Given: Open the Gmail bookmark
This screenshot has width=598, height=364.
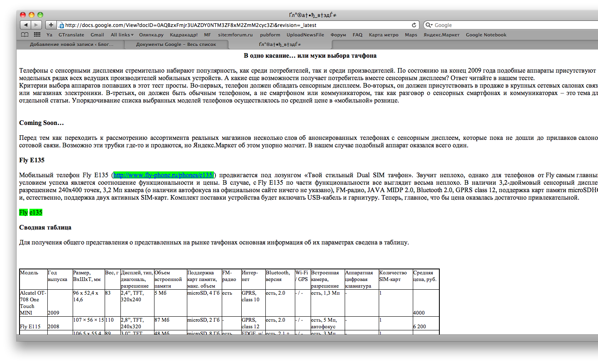Looking at the screenshot, I should point(97,35).
